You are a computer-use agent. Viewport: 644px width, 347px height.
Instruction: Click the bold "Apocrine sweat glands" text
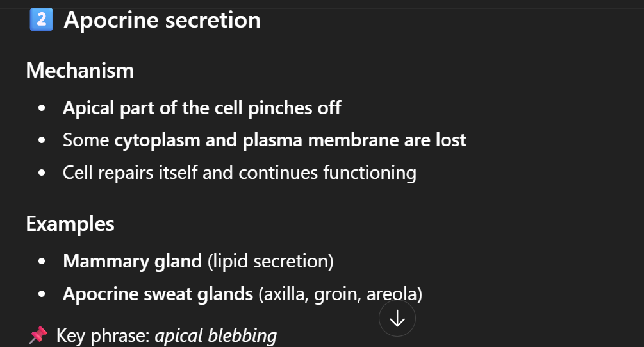[x=158, y=294]
